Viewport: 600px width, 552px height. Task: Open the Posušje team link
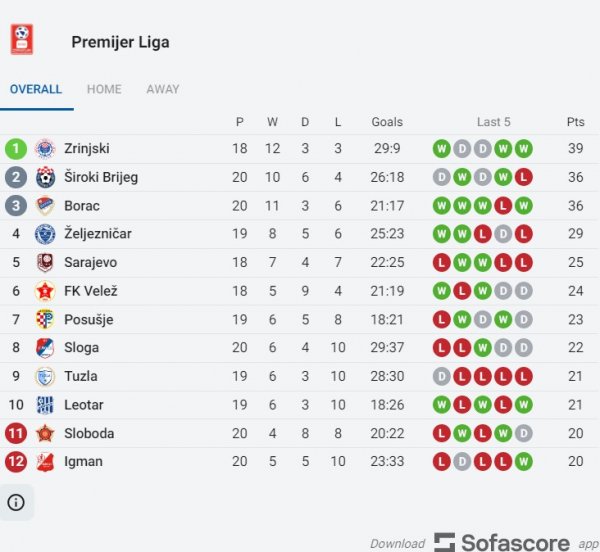point(89,320)
